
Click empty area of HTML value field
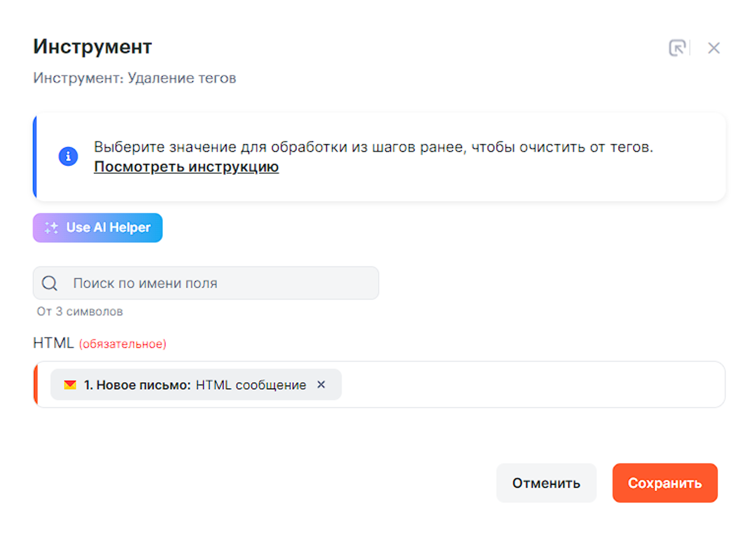point(530,385)
